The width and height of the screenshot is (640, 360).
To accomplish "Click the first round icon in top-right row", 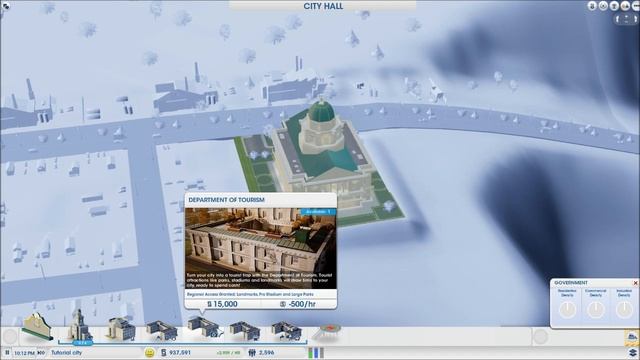I will (592, 6).
